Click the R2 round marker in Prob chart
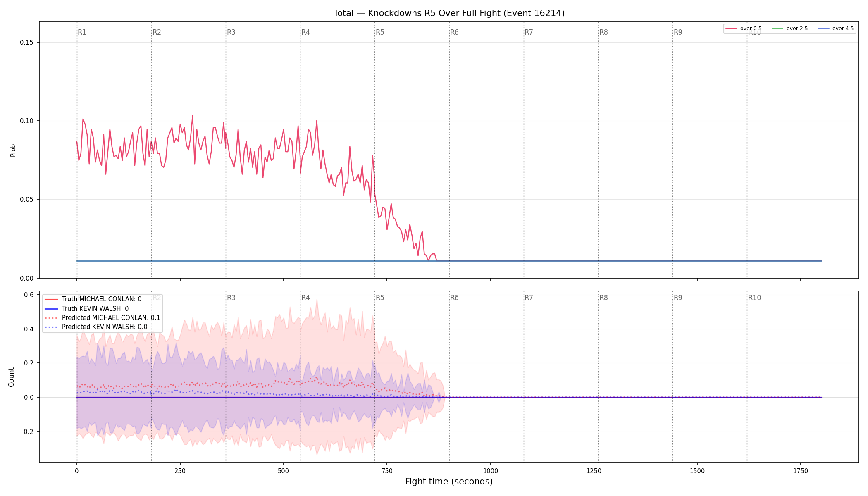The height and width of the screenshot is (496, 868). (157, 32)
